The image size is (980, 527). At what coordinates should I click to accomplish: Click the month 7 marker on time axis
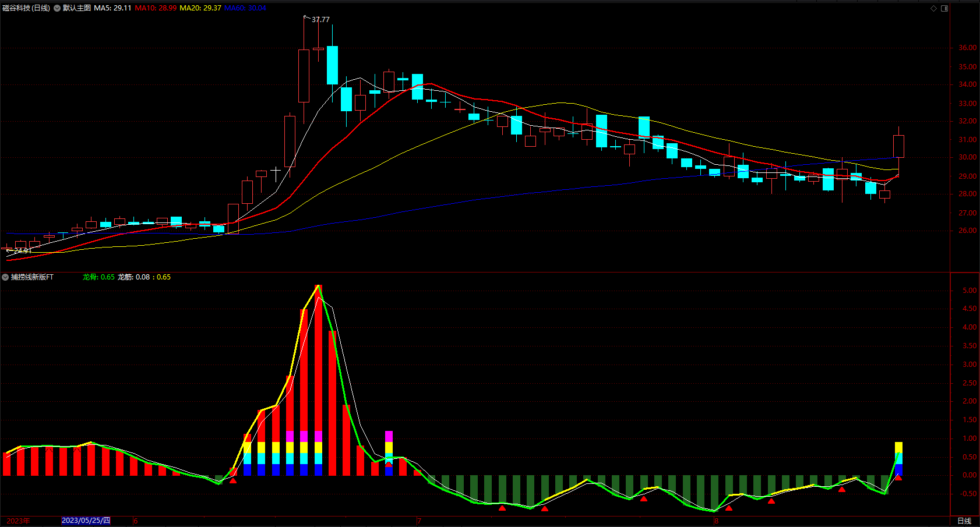pyautogui.click(x=419, y=521)
